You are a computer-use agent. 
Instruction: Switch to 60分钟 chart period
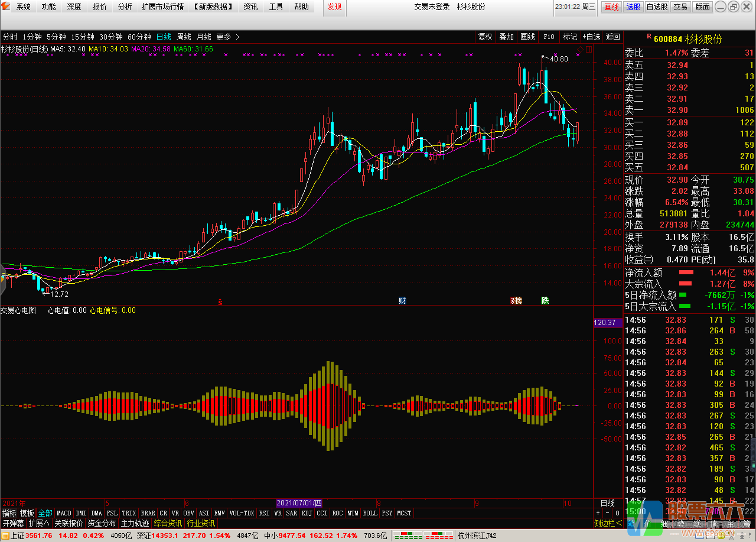pos(139,37)
